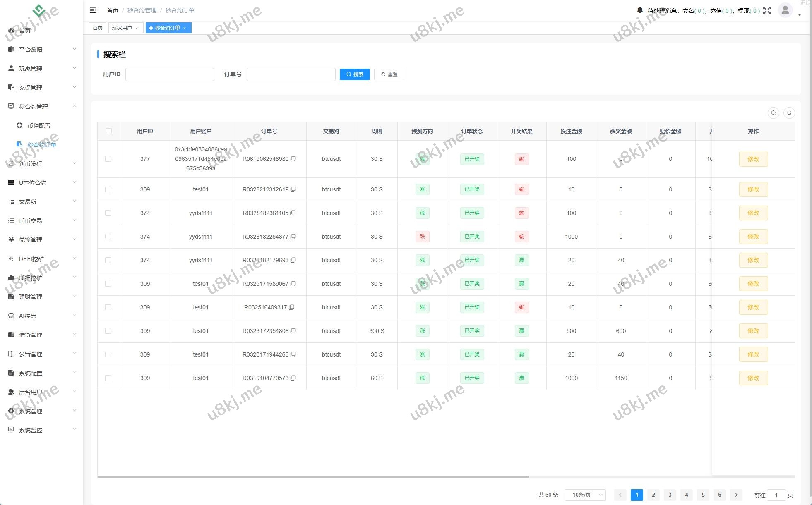
Task: Copy order number R0323172354806
Action: pyautogui.click(x=293, y=331)
